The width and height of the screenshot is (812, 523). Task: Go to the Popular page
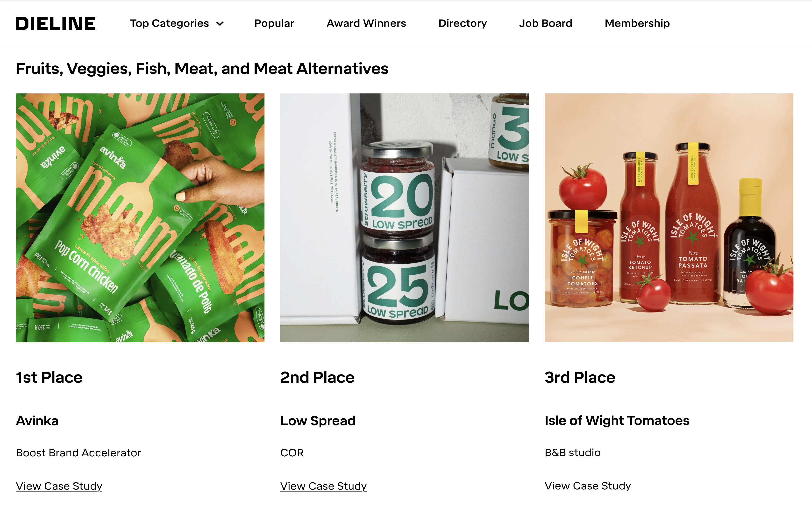coord(274,23)
